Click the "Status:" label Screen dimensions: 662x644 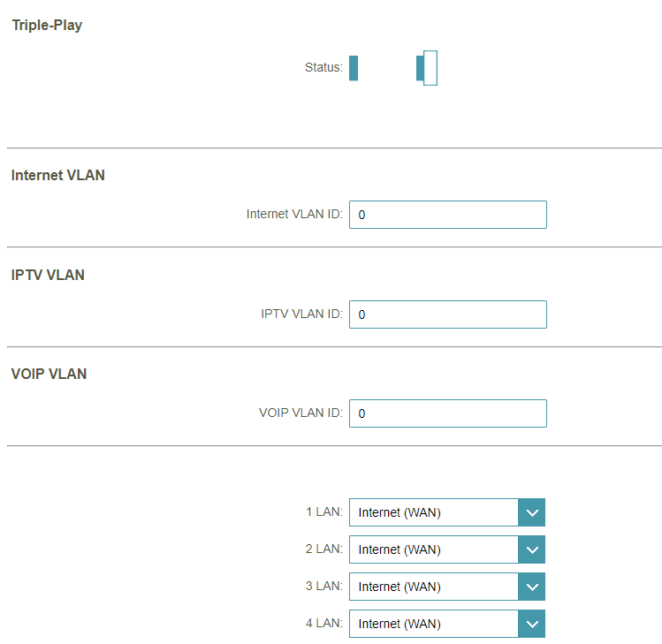323,67
